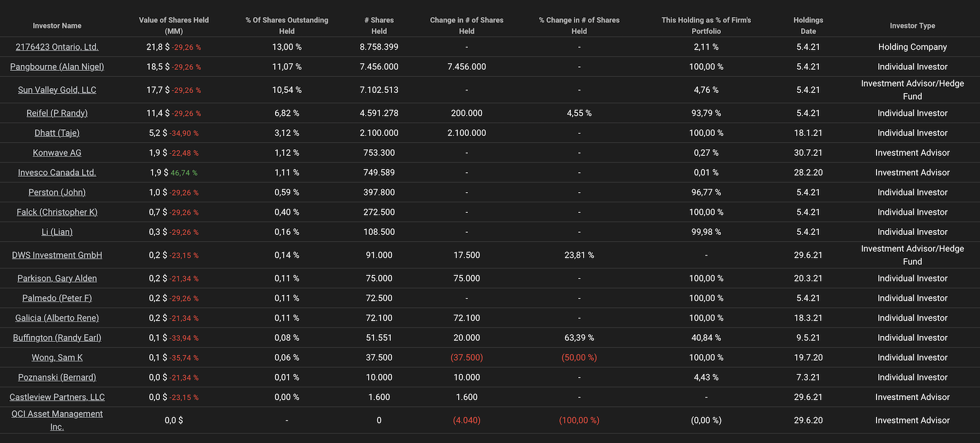
Task: Open the Dhatt (Taje) investor link
Action: coord(57,133)
